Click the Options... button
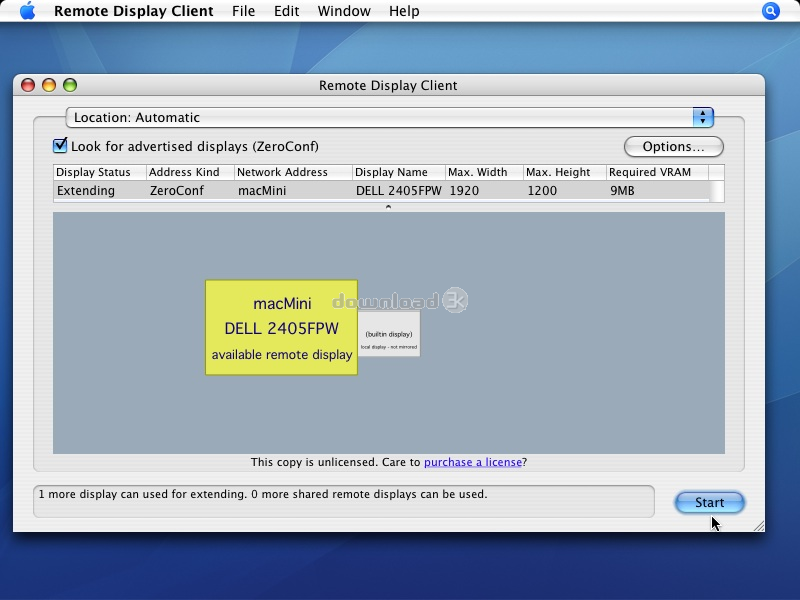 [673, 146]
